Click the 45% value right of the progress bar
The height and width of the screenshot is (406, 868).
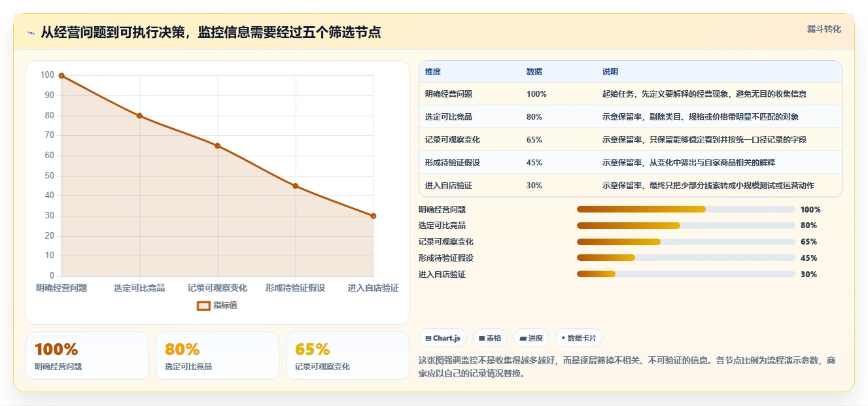pyautogui.click(x=808, y=258)
